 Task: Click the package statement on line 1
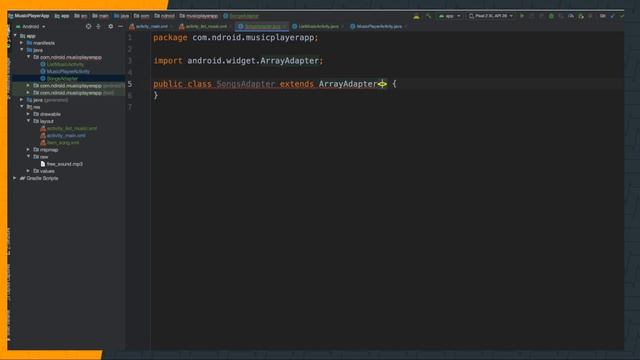(236, 38)
